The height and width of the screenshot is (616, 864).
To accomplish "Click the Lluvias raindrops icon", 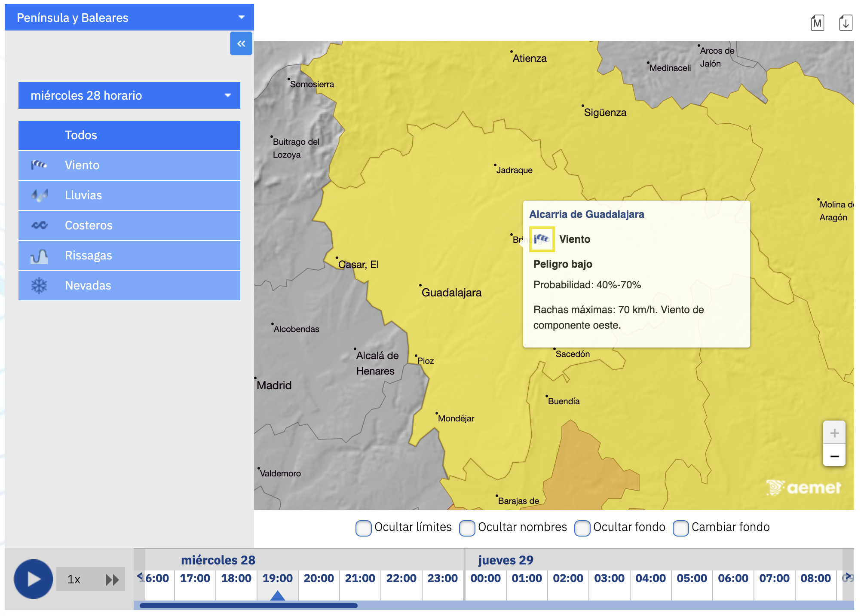I will pyautogui.click(x=39, y=195).
